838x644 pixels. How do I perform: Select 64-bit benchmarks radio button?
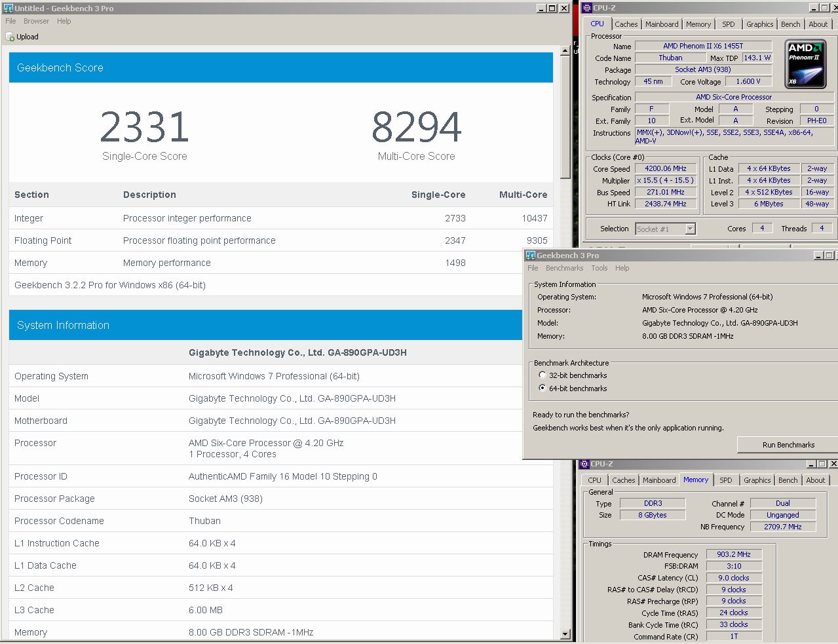[x=542, y=388]
